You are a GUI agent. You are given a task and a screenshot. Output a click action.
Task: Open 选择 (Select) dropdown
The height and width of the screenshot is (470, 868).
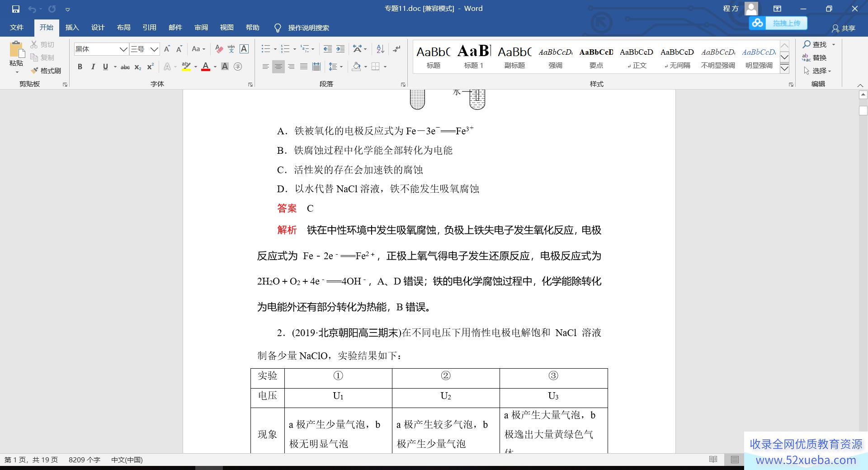(x=818, y=71)
